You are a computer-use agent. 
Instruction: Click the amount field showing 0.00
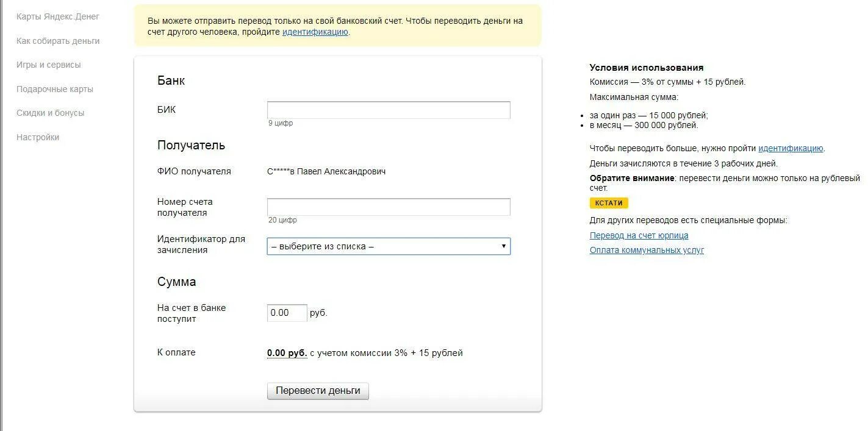point(287,313)
